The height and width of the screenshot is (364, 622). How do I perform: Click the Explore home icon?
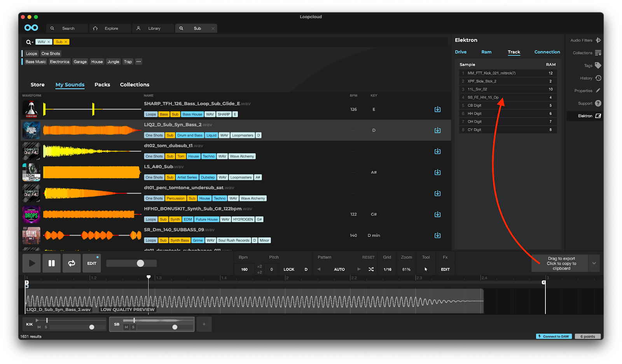click(x=95, y=28)
